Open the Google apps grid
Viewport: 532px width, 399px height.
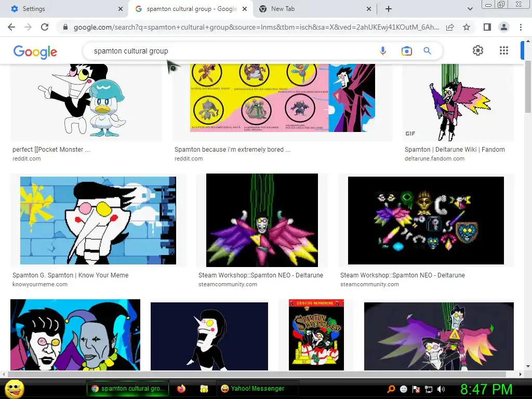click(504, 50)
